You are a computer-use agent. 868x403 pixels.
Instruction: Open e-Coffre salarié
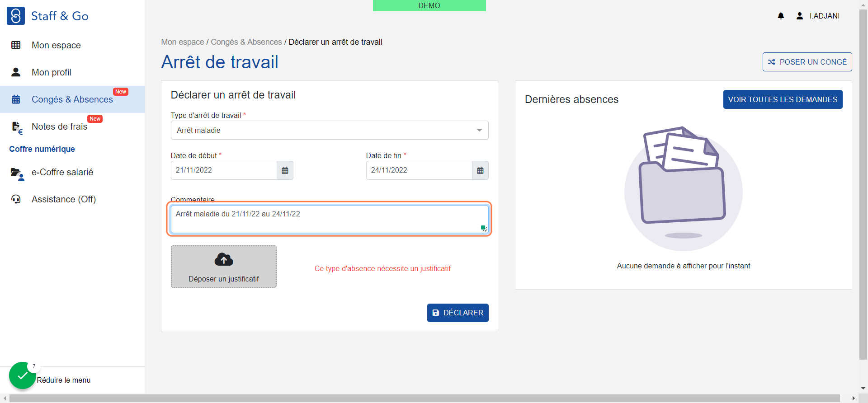(72, 172)
